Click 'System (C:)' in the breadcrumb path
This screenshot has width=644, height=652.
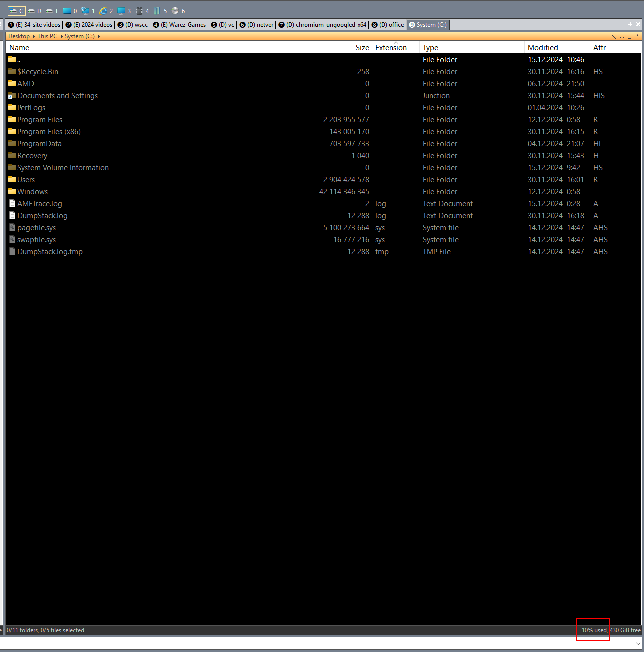(x=80, y=36)
